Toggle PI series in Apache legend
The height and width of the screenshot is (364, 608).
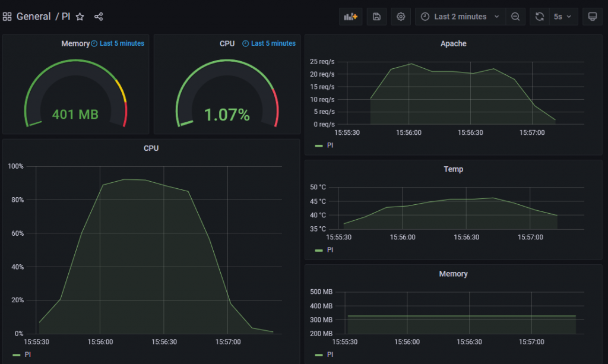click(330, 145)
